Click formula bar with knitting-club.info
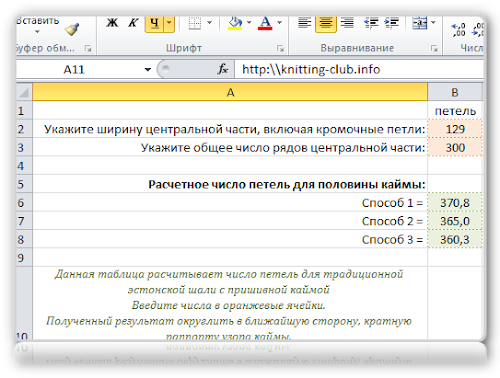This screenshot has width=500, height=378. point(359,70)
